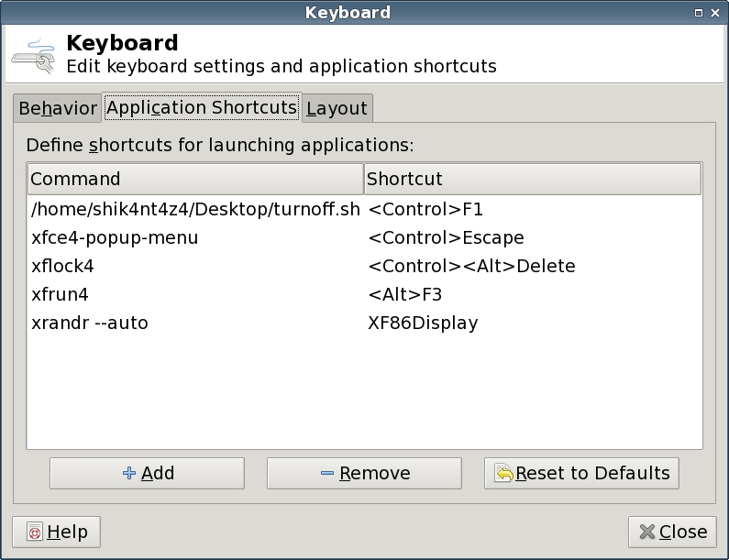This screenshot has width=729, height=560.
Task: Click the Reset to Defaults folder icon
Action: tap(503, 474)
